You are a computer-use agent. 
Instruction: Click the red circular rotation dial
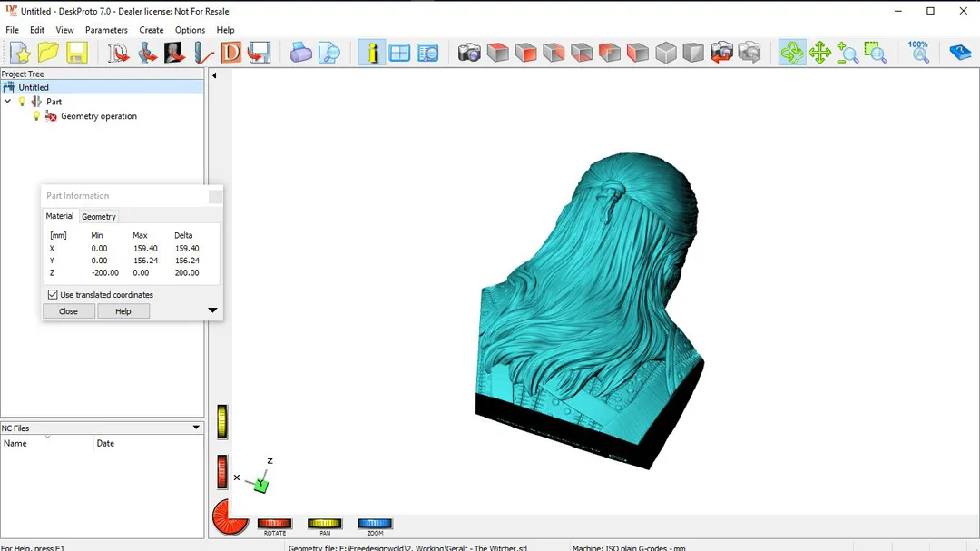[230, 517]
